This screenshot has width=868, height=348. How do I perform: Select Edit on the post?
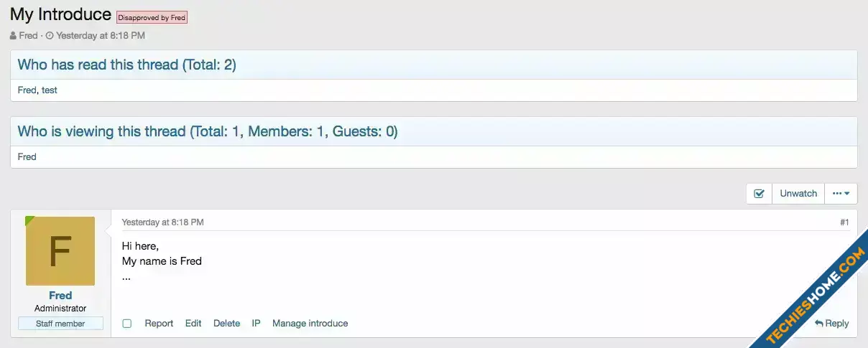point(193,324)
